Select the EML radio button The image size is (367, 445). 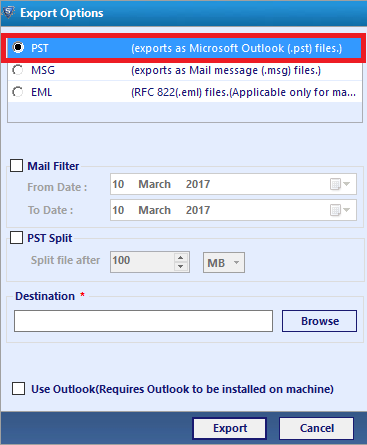[18, 92]
